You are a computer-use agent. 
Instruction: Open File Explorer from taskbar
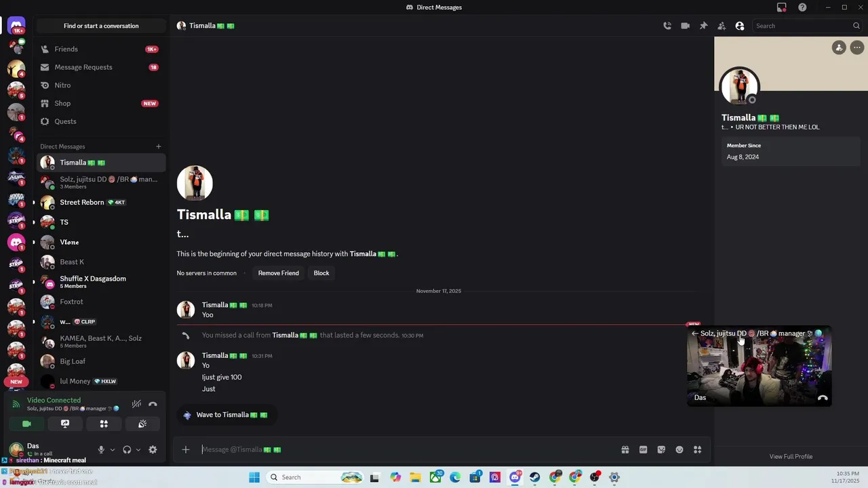[415, 477]
